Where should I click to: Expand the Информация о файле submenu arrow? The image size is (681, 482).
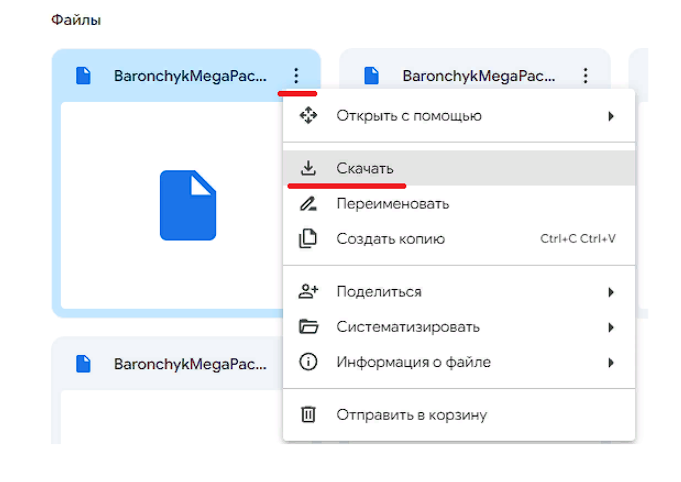pyautogui.click(x=611, y=362)
